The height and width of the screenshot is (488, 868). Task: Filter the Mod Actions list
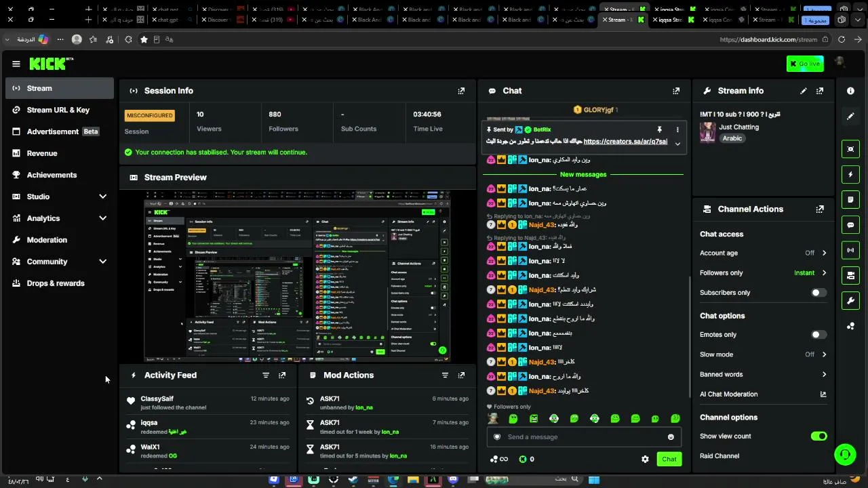445,375
